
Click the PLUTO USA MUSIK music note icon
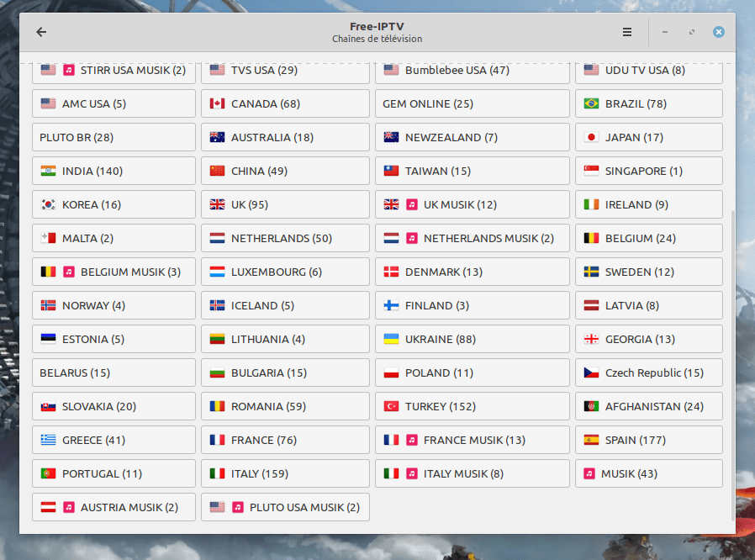point(238,508)
